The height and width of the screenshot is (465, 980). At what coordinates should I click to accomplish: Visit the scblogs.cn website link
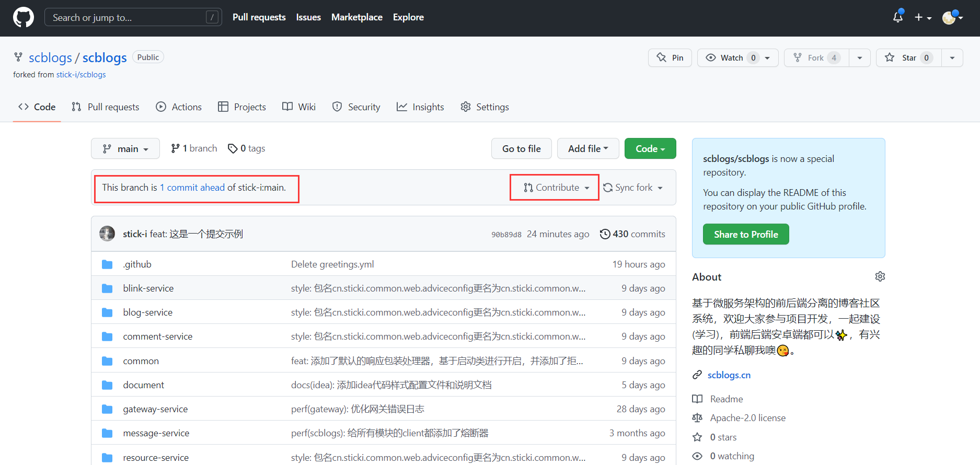(x=729, y=375)
